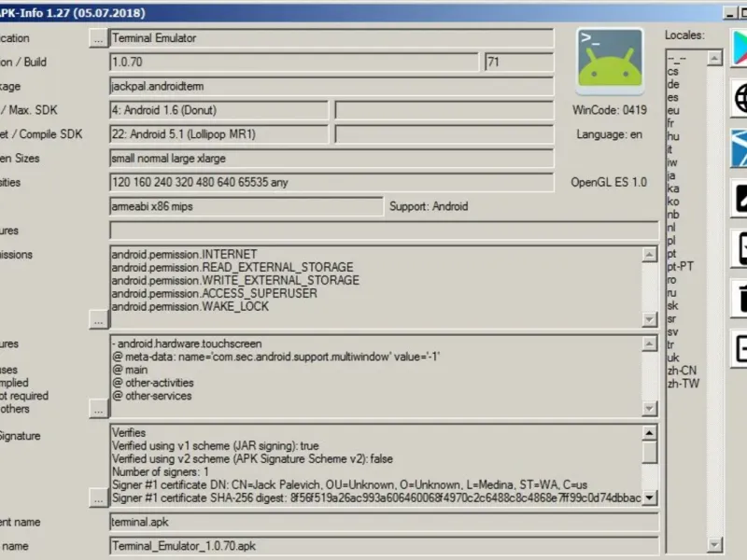Click the blue VirusTotal check icon
Viewport: 747px width, 560px height.
pos(739,148)
